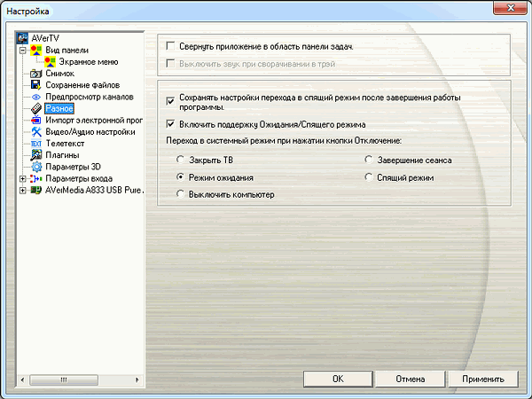Click the Вид панели colored shapes icon

coord(36,51)
